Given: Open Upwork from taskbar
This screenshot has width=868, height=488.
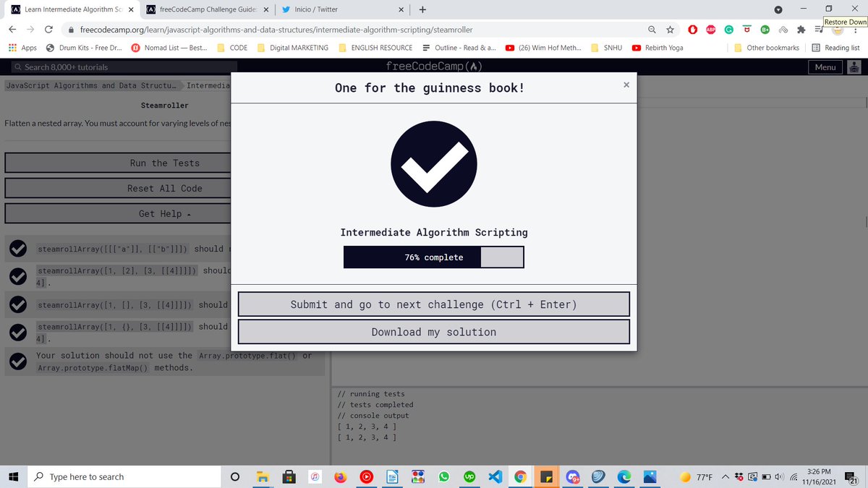Looking at the screenshot, I should tap(469, 477).
